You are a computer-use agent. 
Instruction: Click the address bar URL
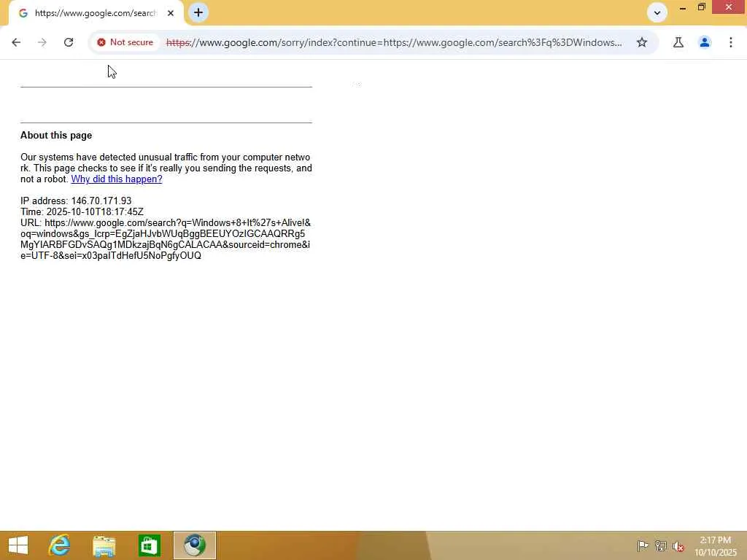[393, 42]
